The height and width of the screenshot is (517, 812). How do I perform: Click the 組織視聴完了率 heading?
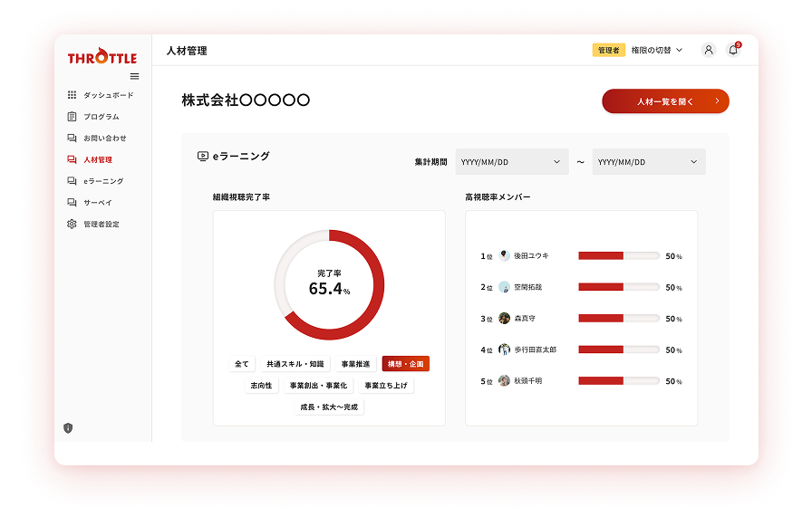tap(241, 197)
